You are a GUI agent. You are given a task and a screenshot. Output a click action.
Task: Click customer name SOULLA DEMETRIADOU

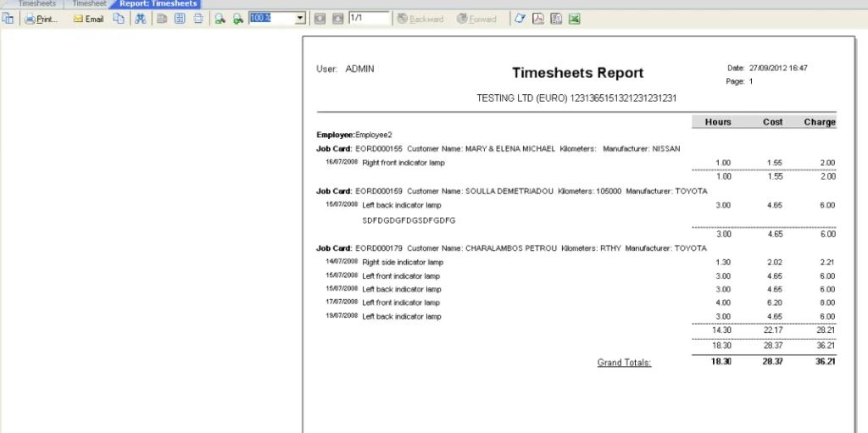pyautogui.click(x=509, y=191)
